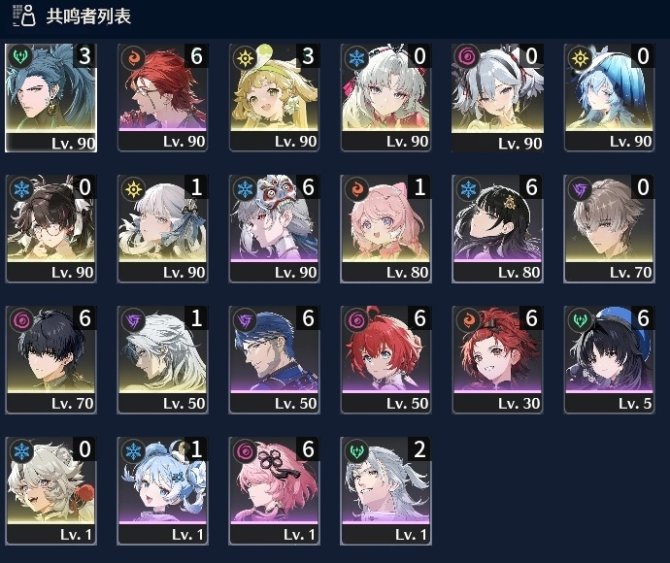Select the black-haired girl with gold hairpin Lv. 80

pyautogui.click(x=497, y=229)
